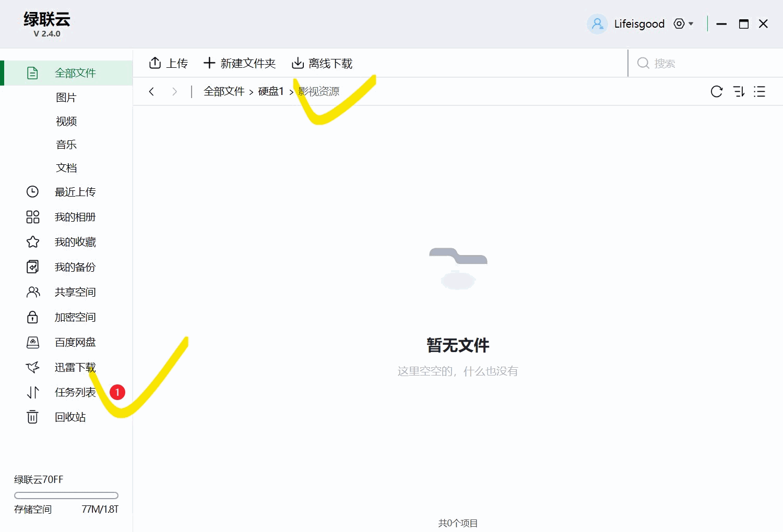This screenshot has width=783, height=532.
Task: Open the settings gear dropdown
Action: (x=683, y=23)
